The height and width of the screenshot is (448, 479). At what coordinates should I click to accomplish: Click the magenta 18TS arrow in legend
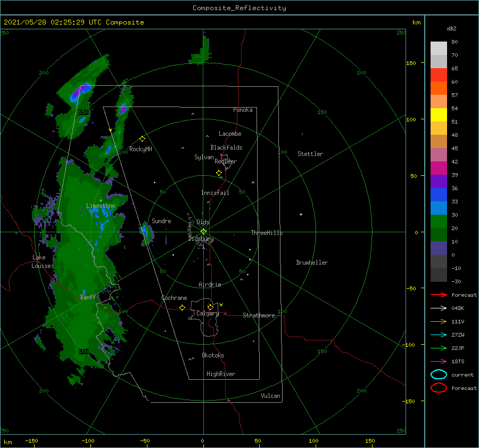coord(439,362)
